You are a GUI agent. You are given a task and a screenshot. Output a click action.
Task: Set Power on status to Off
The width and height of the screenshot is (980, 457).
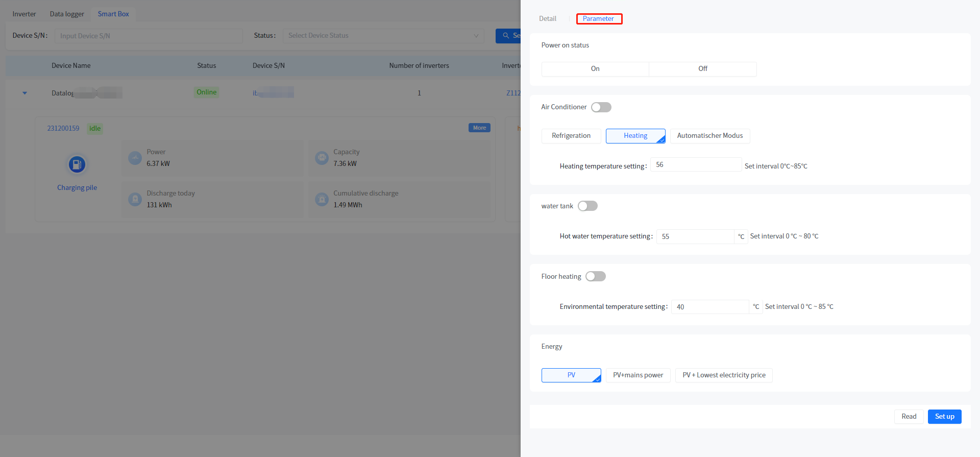pyautogui.click(x=702, y=69)
